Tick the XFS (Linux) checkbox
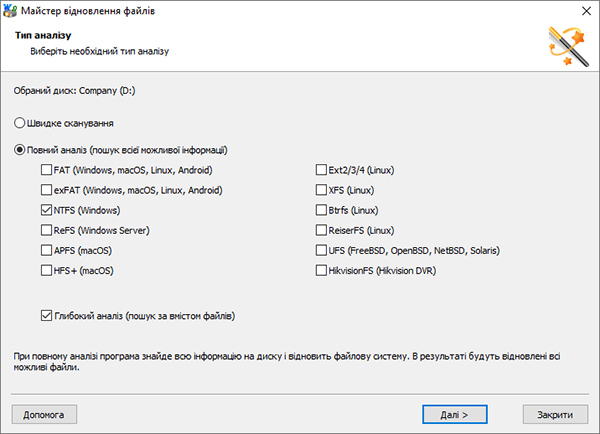The height and width of the screenshot is (434, 600). coord(321,190)
